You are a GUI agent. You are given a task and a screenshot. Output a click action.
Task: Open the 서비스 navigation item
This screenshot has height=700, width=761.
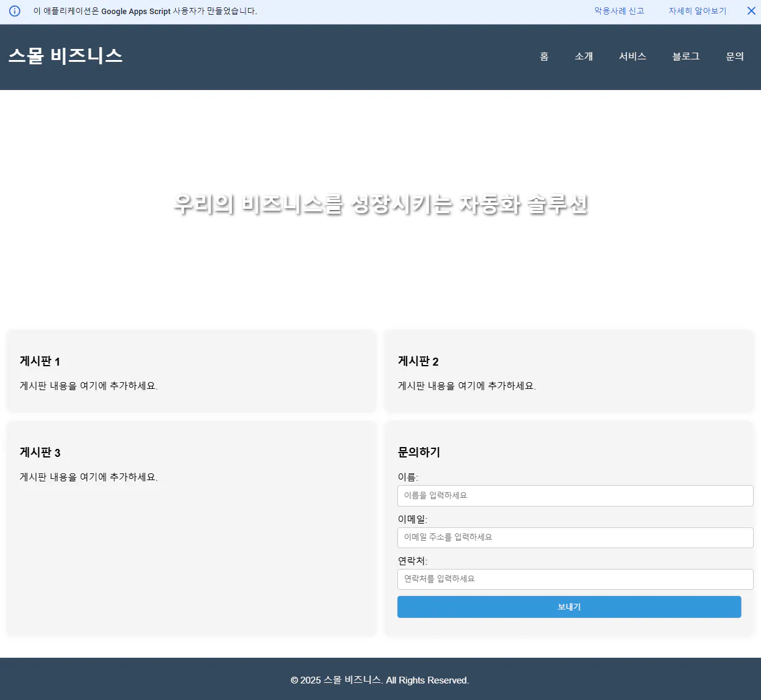pyautogui.click(x=632, y=56)
